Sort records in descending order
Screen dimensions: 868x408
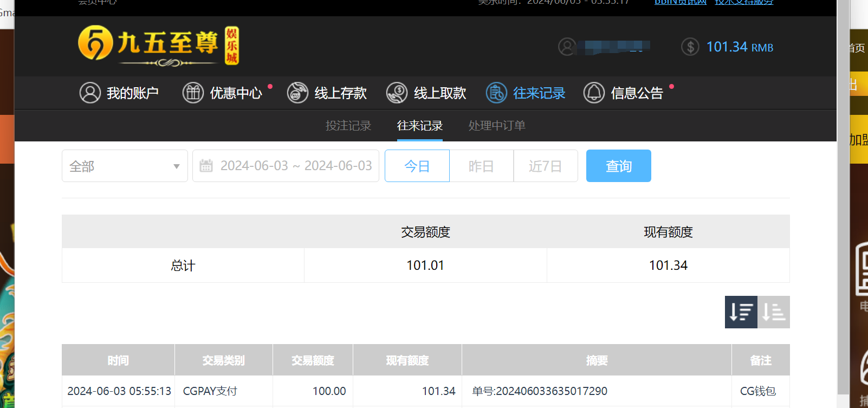click(x=741, y=312)
